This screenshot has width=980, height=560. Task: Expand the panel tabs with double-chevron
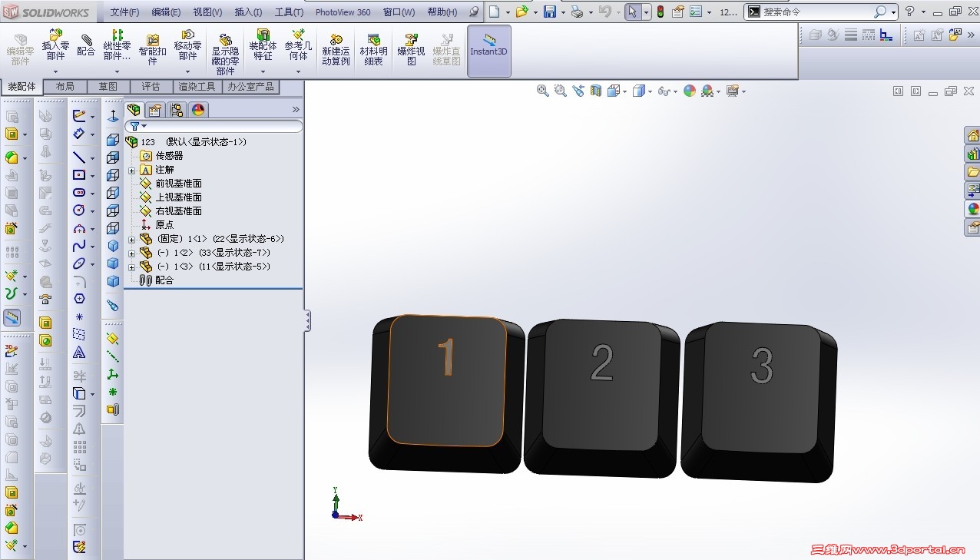(296, 110)
